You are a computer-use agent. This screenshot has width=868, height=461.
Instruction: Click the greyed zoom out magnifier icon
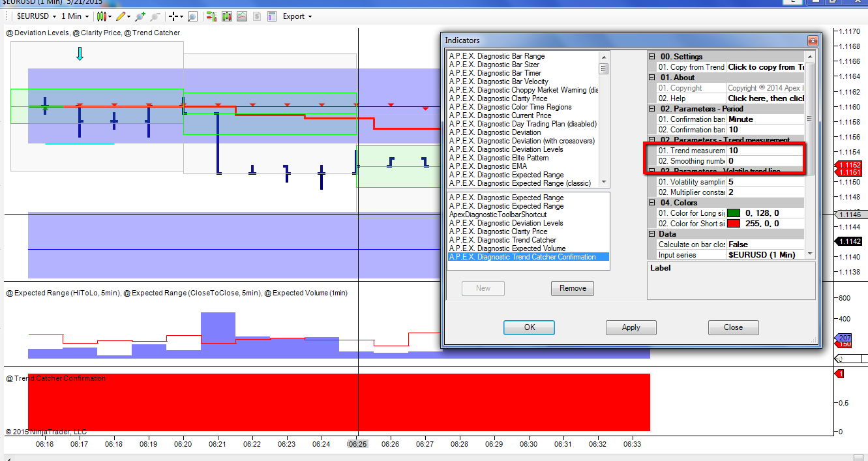pos(155,16)
